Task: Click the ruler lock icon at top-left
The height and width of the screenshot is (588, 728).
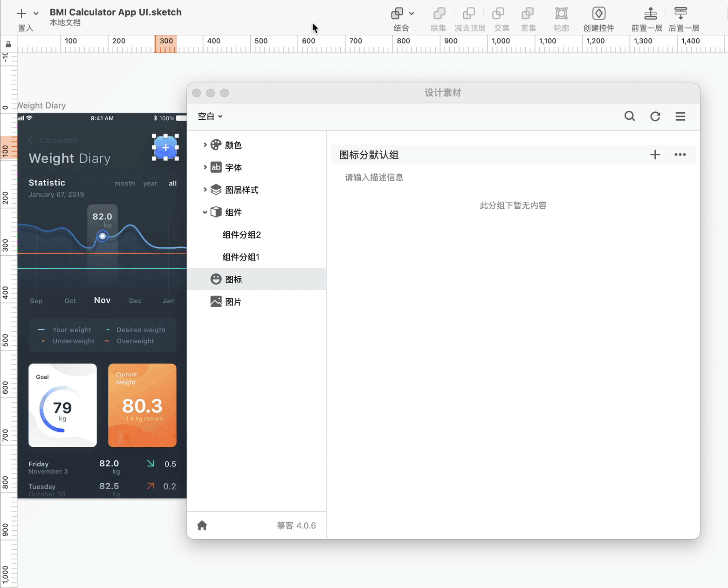Action: (x=8, y=44)
